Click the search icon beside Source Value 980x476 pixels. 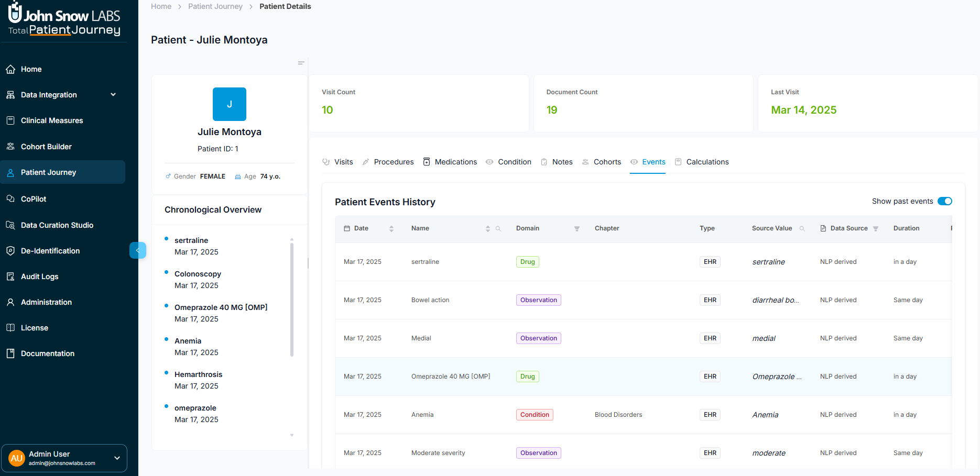[803, 228]
